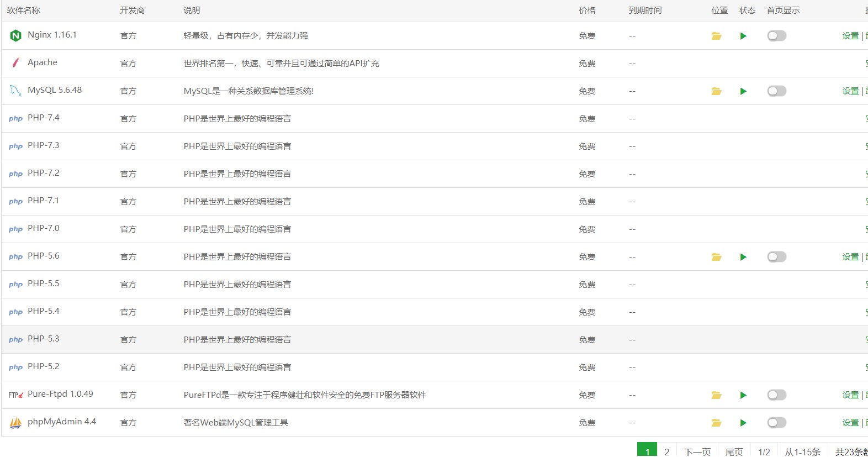Click the php logo beside PHP-5.5
This screenshot has height=457, width=868.
tap(15, 285)
